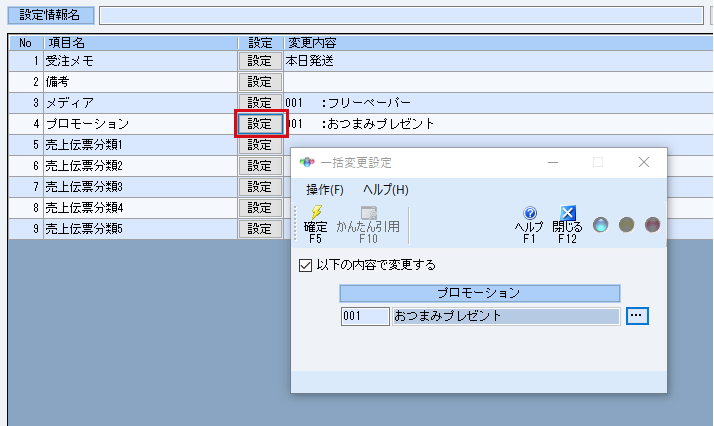
Task: Minimize the 一括変更設定 dialog
Action: point(553,162)
